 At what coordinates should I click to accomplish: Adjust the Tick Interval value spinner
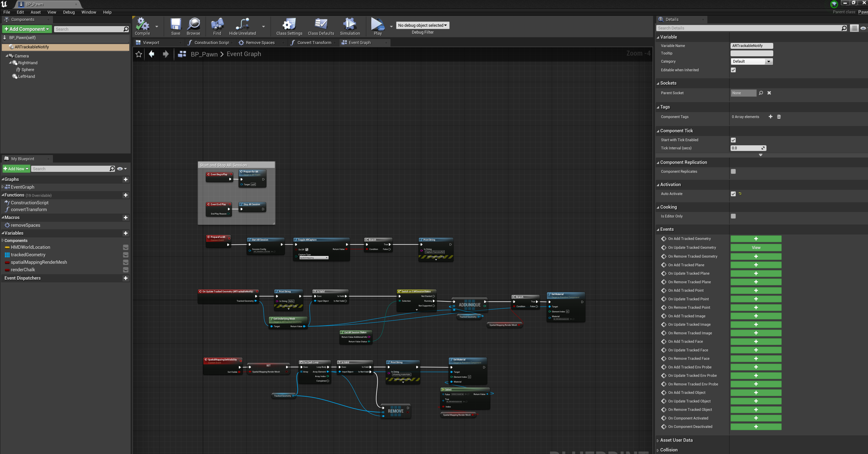(748, 148)
